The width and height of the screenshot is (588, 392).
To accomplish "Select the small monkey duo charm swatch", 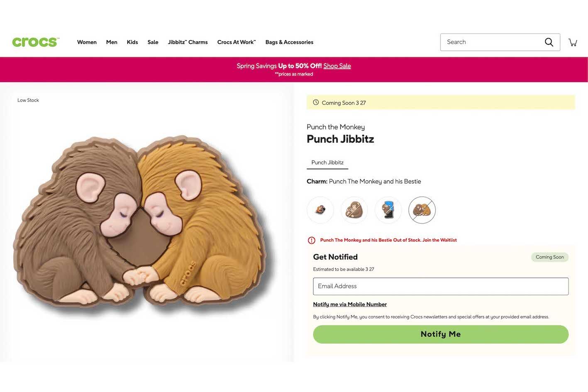I will (320, 210).
